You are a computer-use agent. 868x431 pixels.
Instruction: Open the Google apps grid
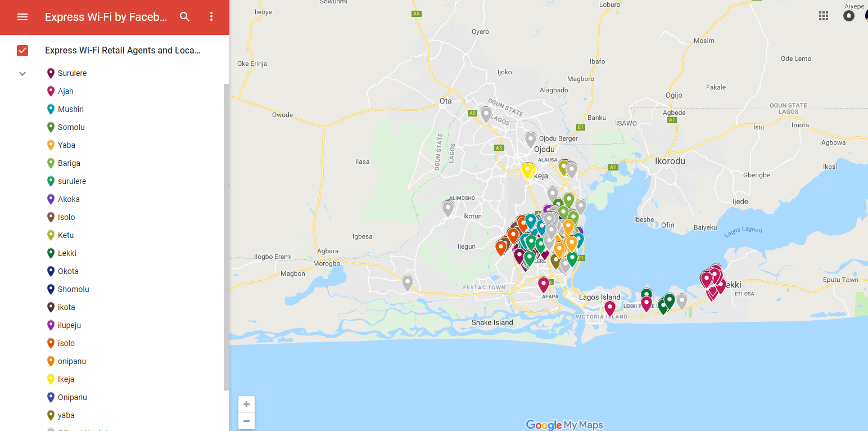(824, 16)
